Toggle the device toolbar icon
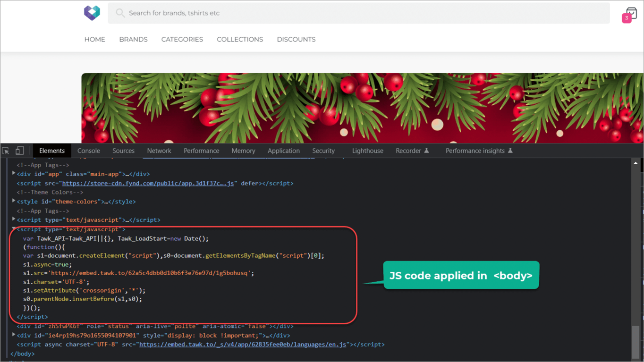Screen dimensions: 644x362 click(x=19, y=151)
